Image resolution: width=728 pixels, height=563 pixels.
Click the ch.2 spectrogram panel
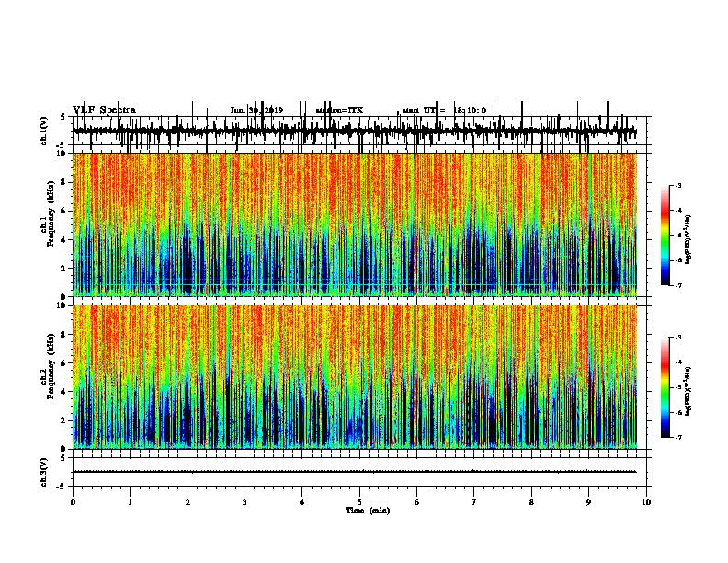355,377
